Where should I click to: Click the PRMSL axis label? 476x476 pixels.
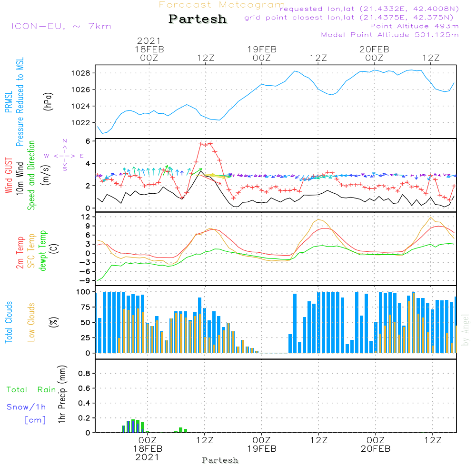pos(8,101)
